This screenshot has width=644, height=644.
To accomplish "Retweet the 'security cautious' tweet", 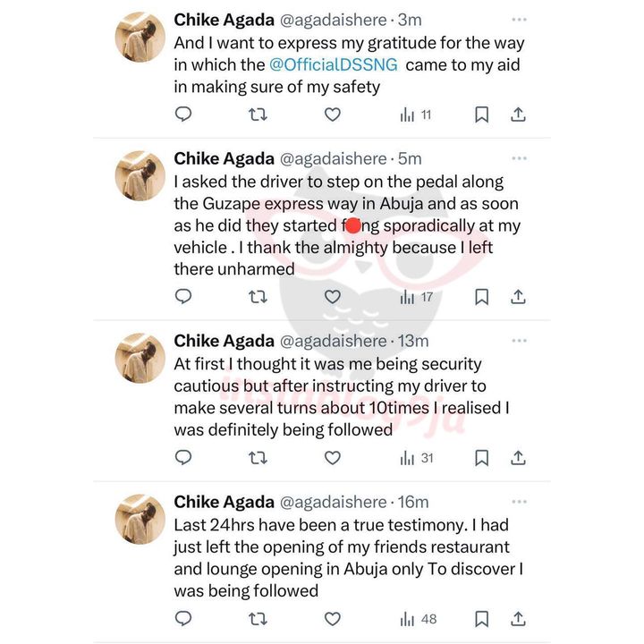I will point(258,458).
